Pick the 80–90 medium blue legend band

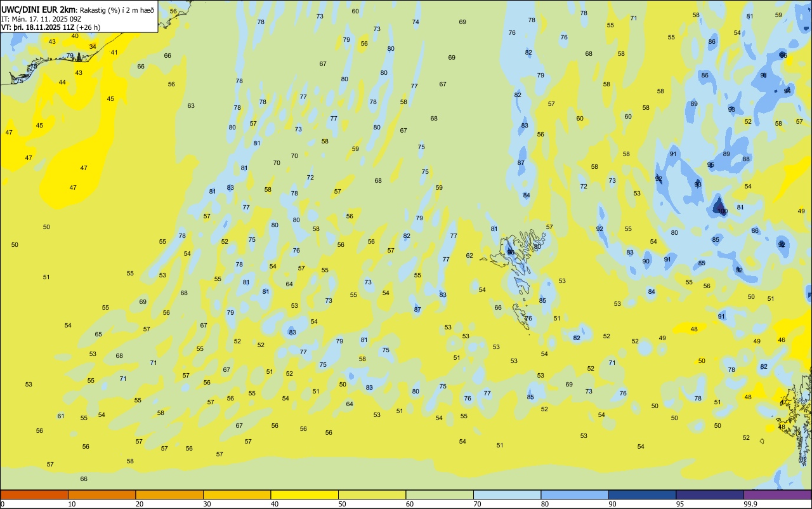pyautogui.click(x=575, y=494)
